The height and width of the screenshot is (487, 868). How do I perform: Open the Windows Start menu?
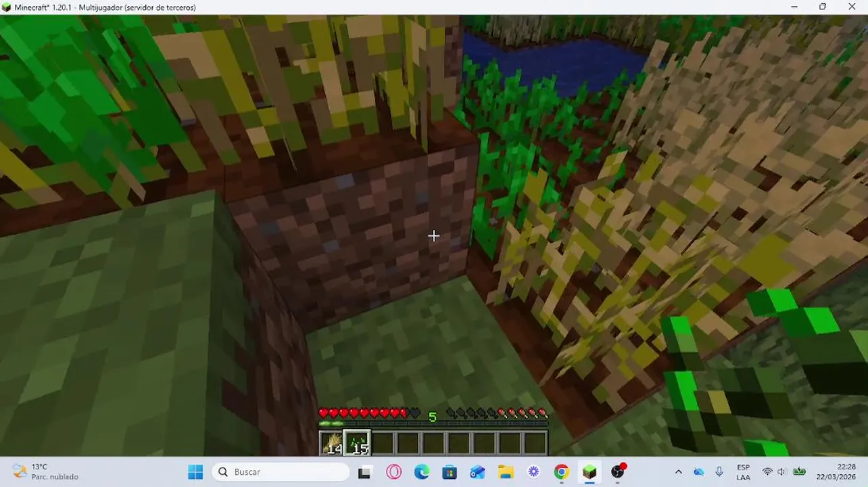[195, 471]
